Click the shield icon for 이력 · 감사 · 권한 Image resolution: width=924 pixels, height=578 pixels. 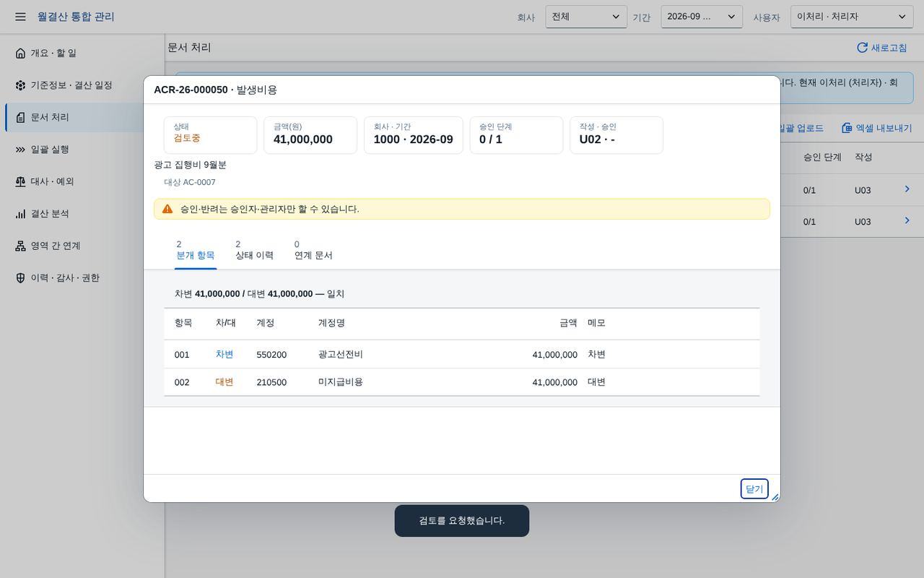tap(20, 278)
